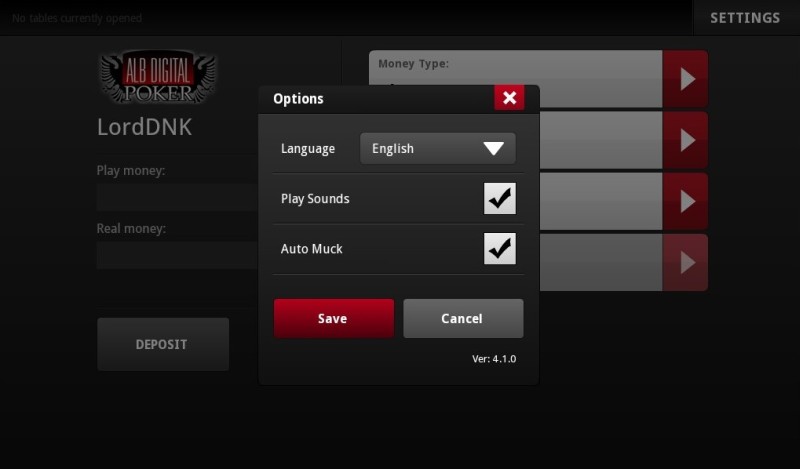Image resolution: width=800 pixels, height=469 pixels.
Task: Select the Play money balance field
Action: click(175, 197)
